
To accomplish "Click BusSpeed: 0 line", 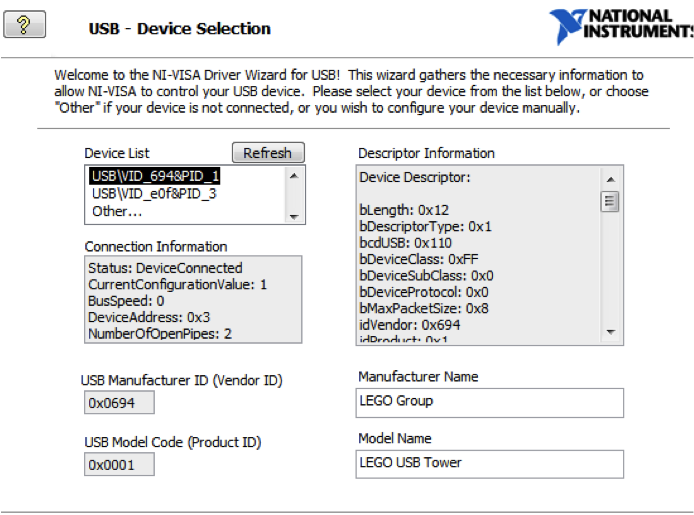I will [x=126, y=301].
